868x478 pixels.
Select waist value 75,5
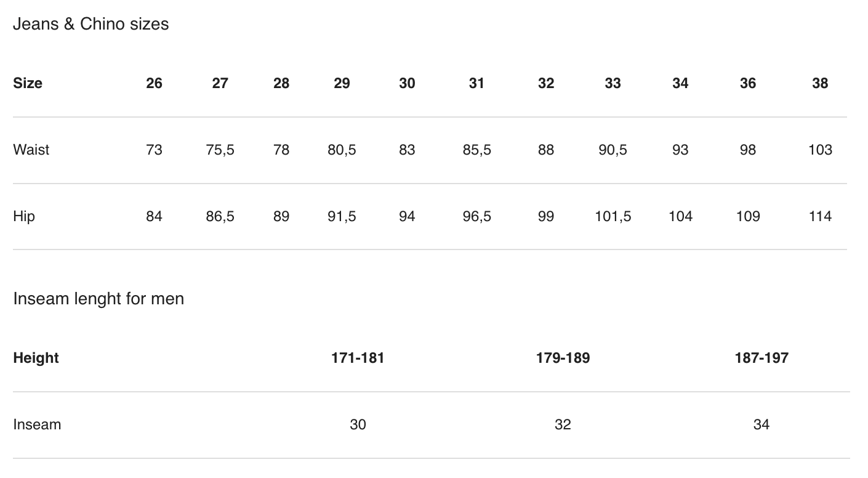(220, 150)
